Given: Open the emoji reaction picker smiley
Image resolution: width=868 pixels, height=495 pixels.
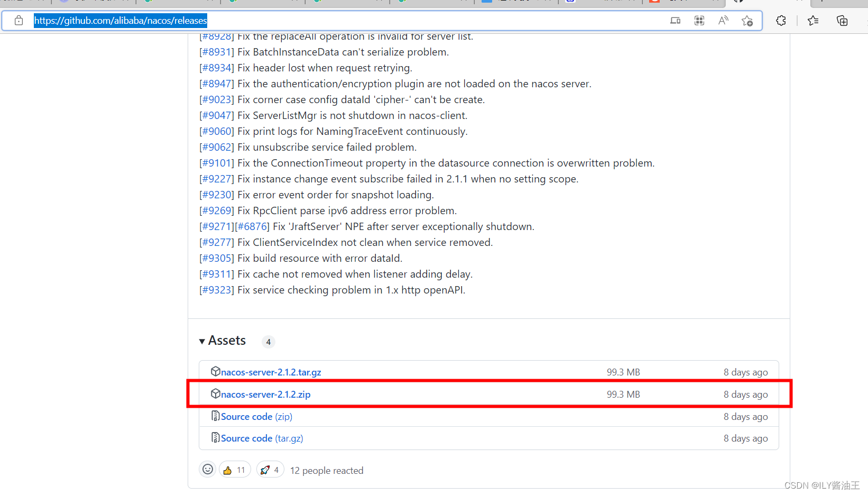Looking at the screenshot, I should tap(208, 470).
